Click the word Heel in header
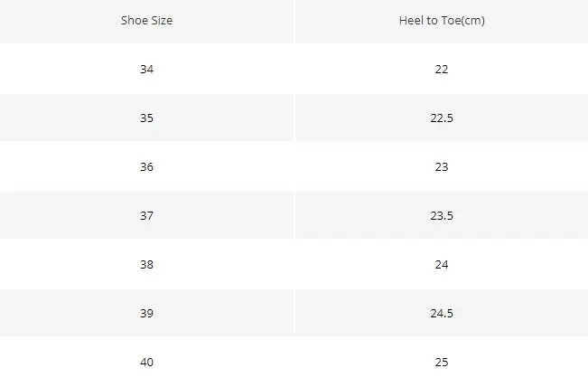This screenshot has height=387, width=588. pos(411,21)
